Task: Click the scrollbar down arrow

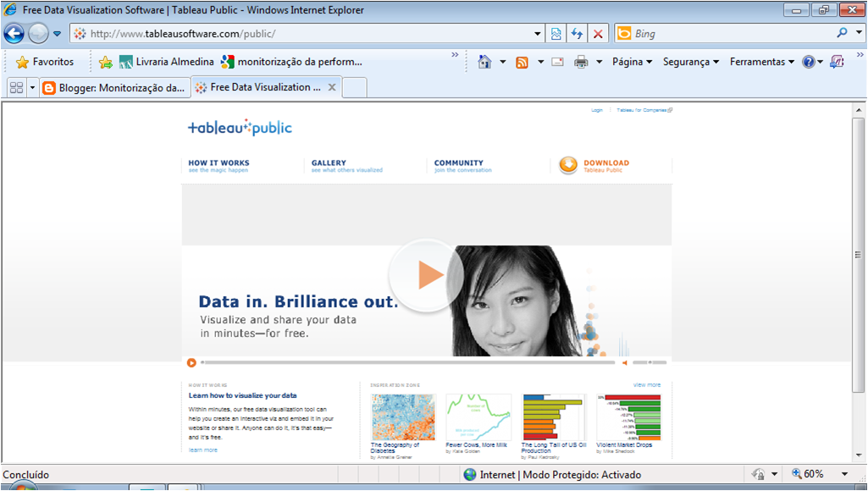Action: [858, 455]
